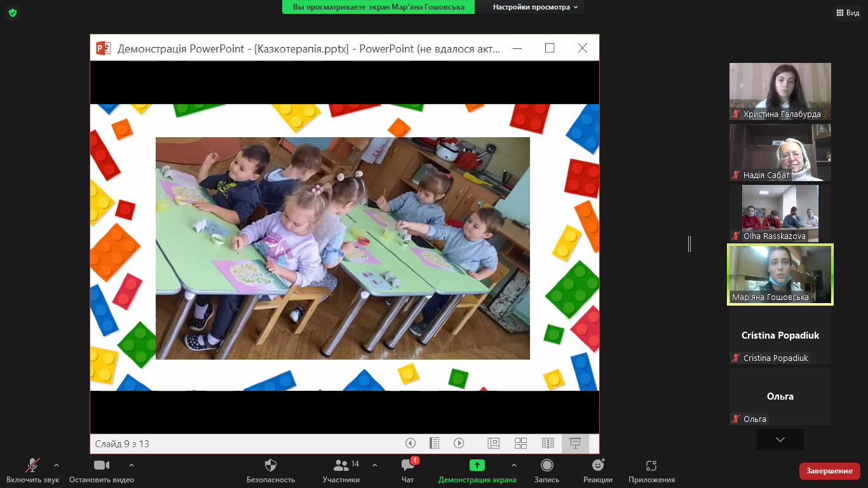Start recording with the Запись button
Screen dimensions: 868x488
[x=546, y=466]
